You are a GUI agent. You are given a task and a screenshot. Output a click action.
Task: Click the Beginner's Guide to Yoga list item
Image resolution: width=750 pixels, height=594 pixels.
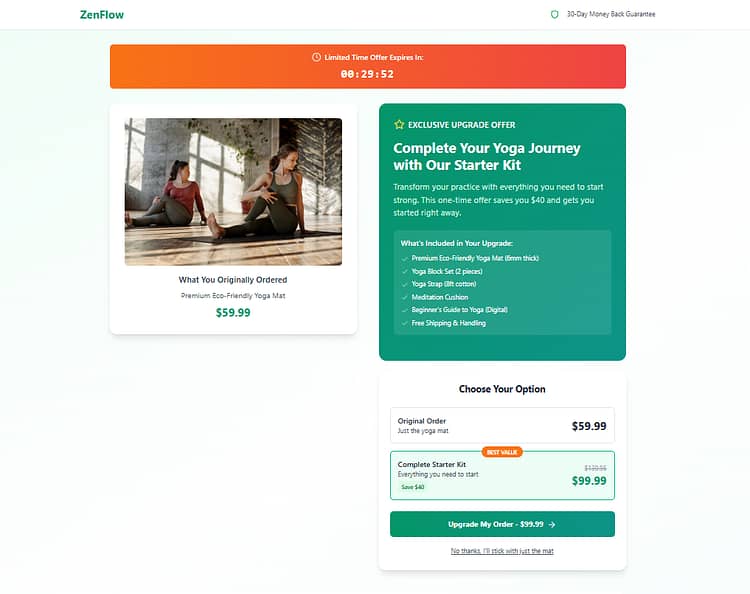(459, 310)
